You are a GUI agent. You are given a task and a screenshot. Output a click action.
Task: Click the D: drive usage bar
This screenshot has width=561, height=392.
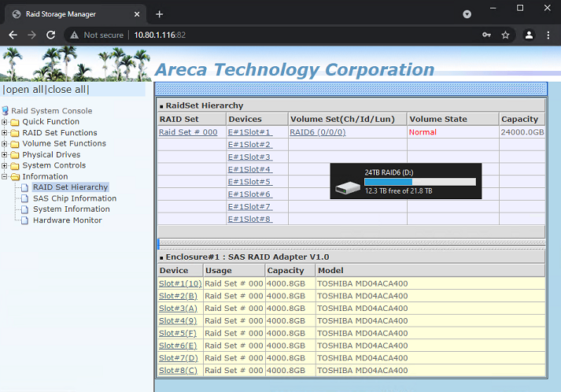420,182
